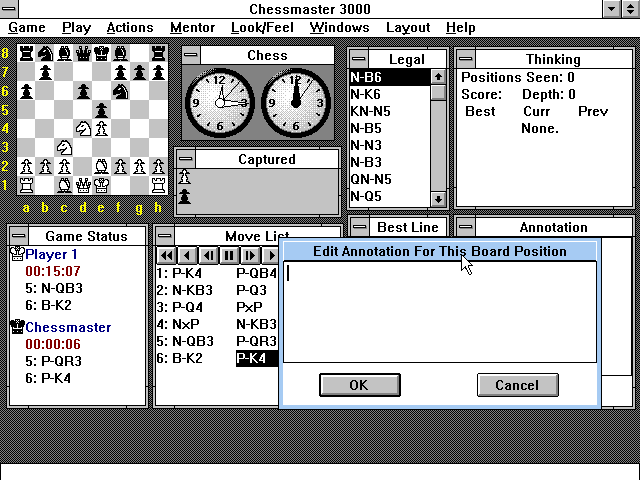This screenshot has height=480, width=640.
Task: Select the black knight on b8
Action: [x=45, y=53]
